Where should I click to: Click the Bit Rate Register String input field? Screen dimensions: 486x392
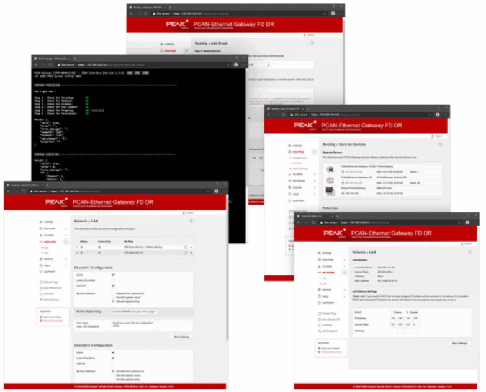tap(134, 311)
